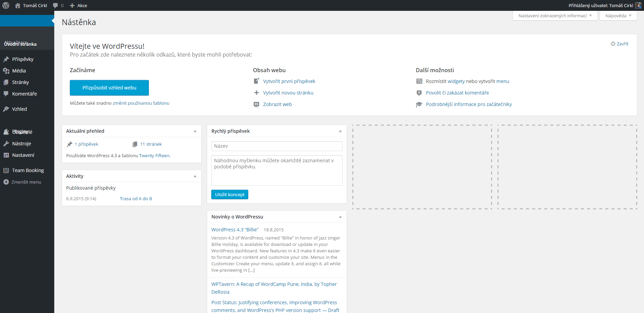Open the home icon next to Tomáš Cirkl
This screenshot has width=644, height=313.
click(x=18, y=5)
